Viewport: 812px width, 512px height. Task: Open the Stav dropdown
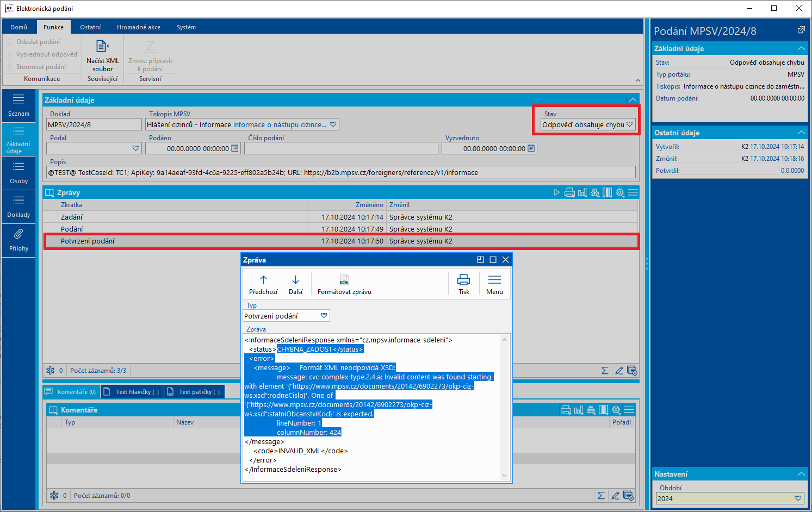pos(630,124)
